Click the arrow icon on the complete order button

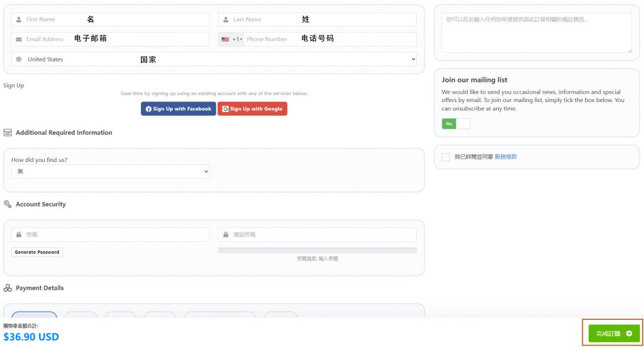pyautogui.click(x=629, y=334)
